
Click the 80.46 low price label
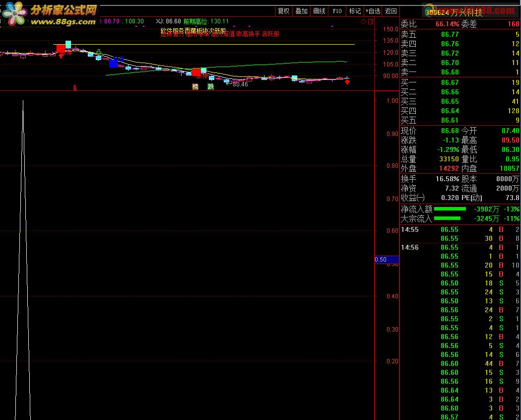pos(240,84)
